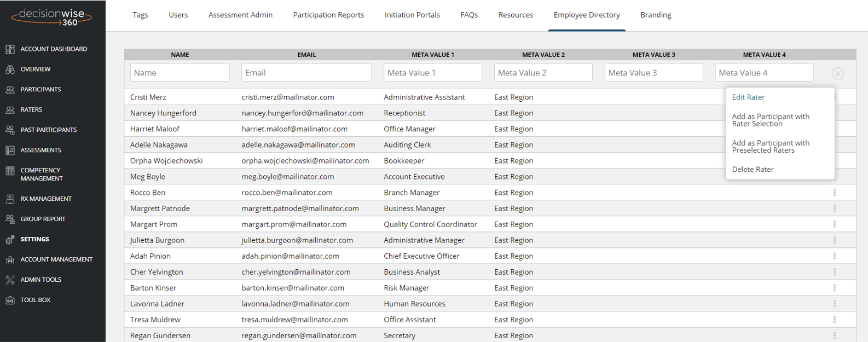
Task: Open the Resources tab
Action: (516, 15)
